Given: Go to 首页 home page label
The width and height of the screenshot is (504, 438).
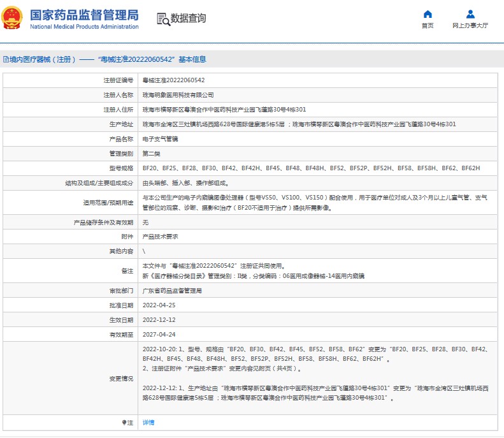Looking at the screenshot, I should point(427,26).
